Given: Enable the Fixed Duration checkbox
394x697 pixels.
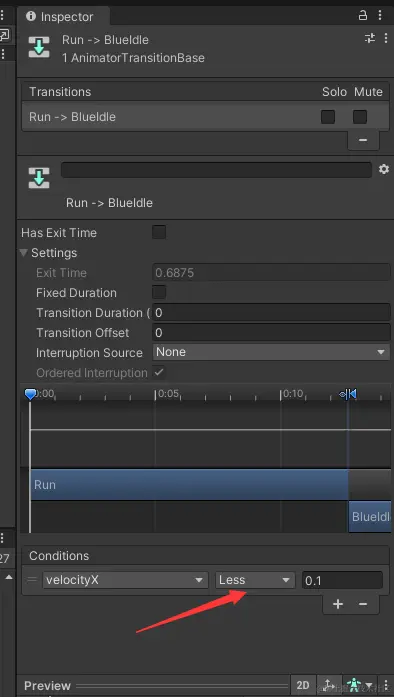Looking at the screenshot, I should tap(159, 292).
